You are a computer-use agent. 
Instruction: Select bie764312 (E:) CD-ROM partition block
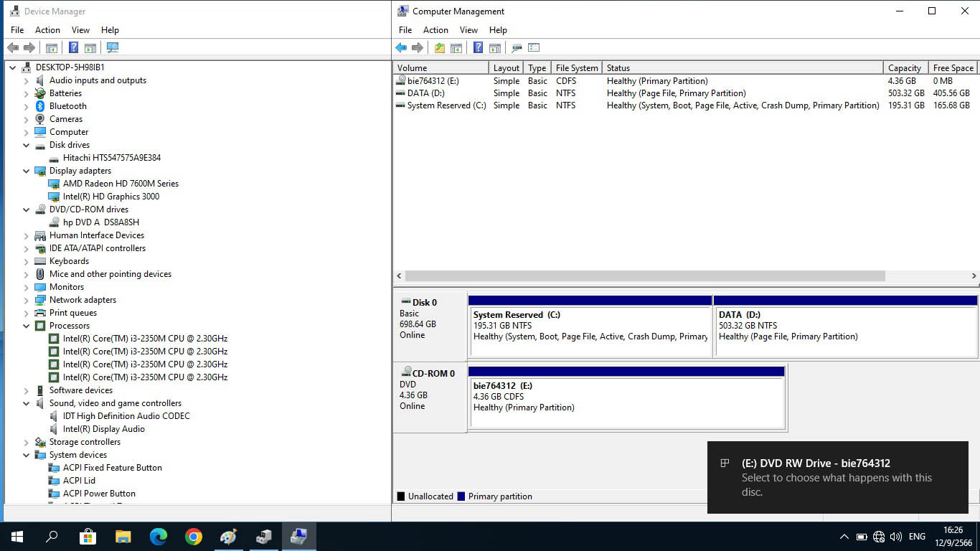[626, 397]
